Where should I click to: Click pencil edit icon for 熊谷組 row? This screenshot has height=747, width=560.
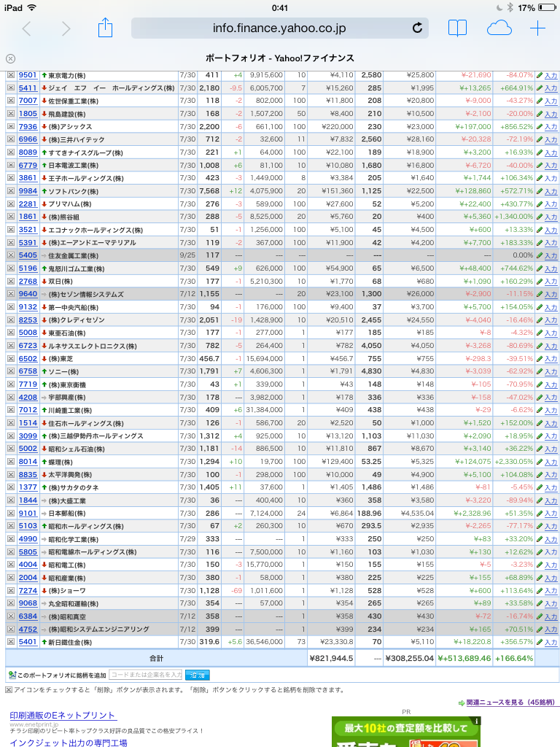tap(540, 217)
